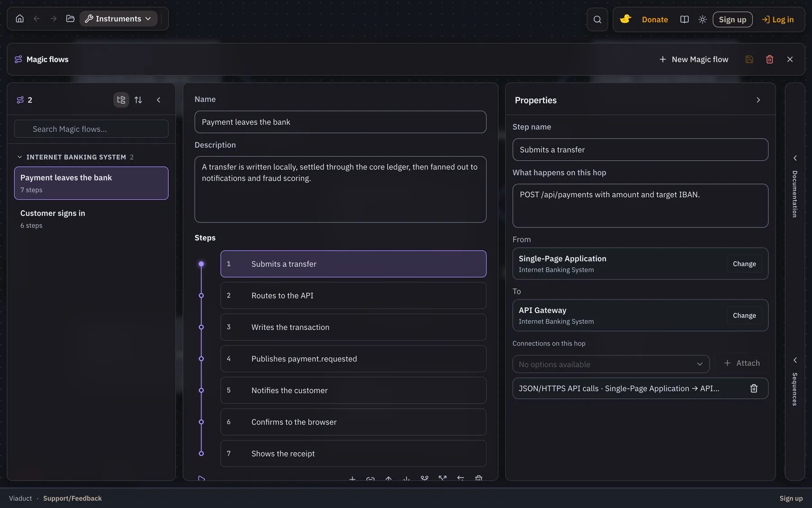Click the Donate link
Image resolution: width=812 pixels, height=508 pixels.
coord(655,19)
